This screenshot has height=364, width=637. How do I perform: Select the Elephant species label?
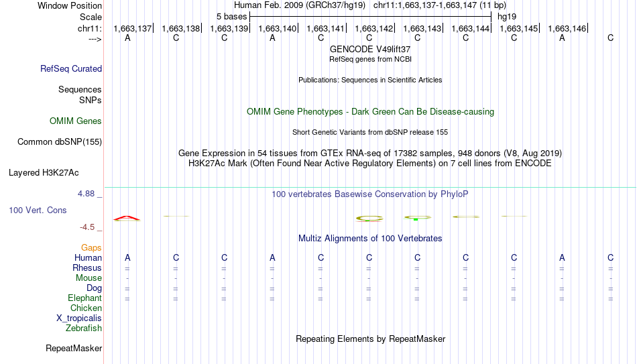[85, 298]
